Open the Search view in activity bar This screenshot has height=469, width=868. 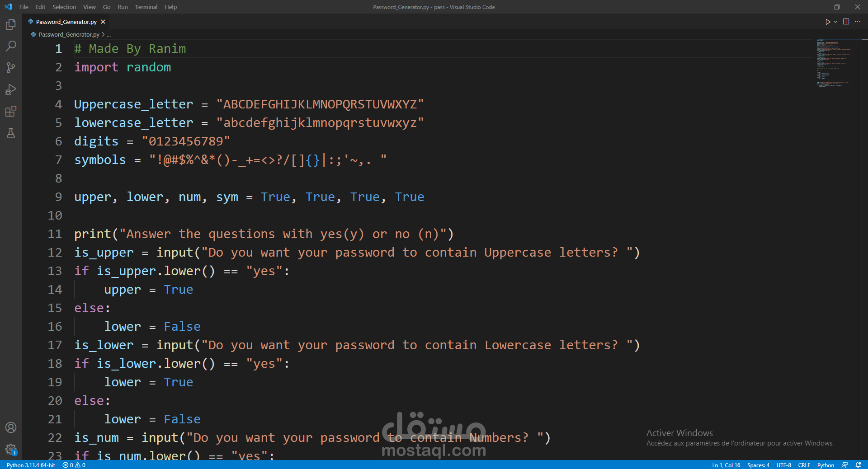(11, 46)
